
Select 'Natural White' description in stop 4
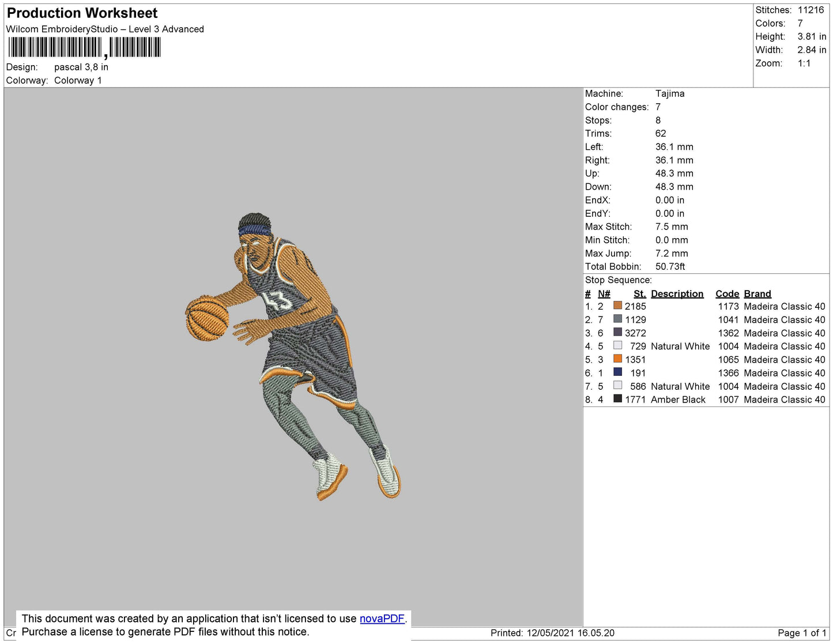(x=680, y=346)
